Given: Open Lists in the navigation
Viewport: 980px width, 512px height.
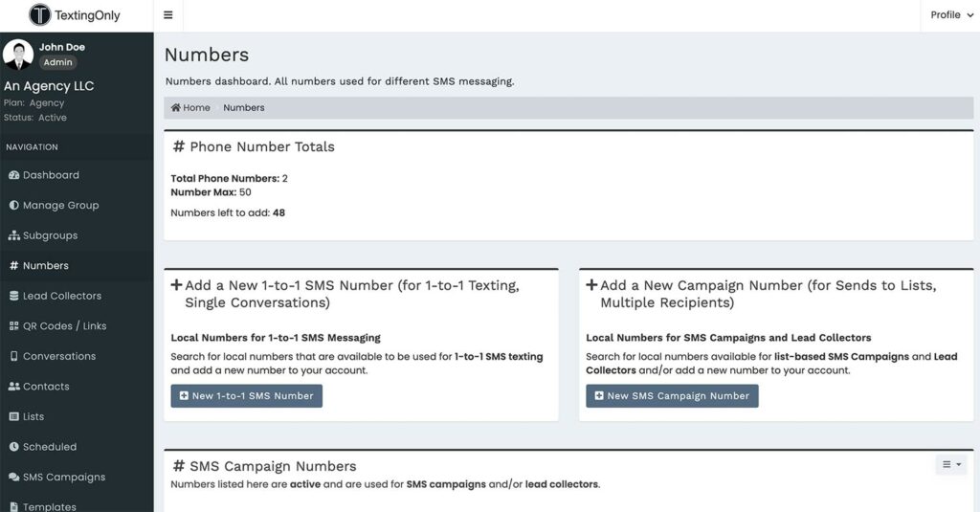Looking at the screenshot, I should click(33, 416).
